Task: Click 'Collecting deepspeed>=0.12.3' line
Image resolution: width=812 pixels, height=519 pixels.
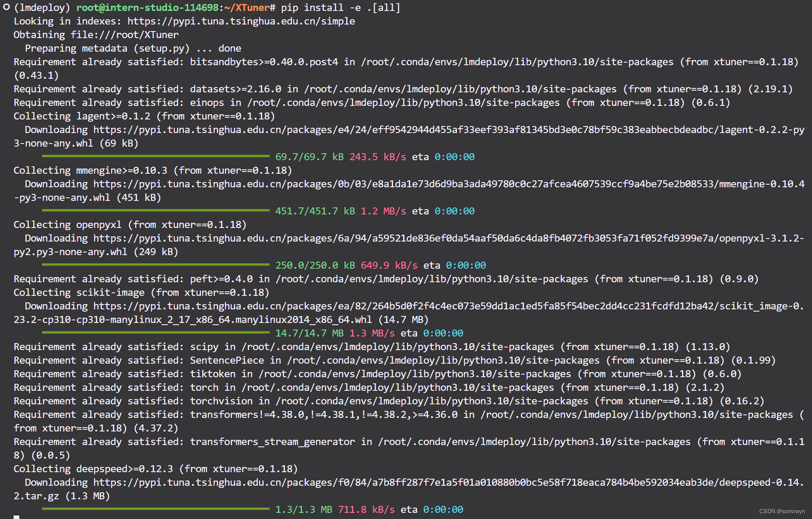Action: coord(155,469)
